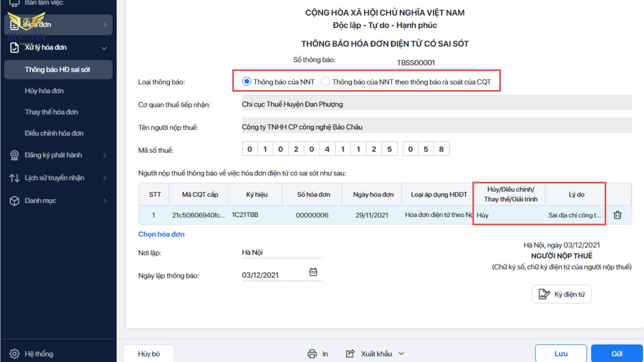The image size is (644, 362).
Task: Expand the Hóa đơn menu chevron
Action: point(105,25)
